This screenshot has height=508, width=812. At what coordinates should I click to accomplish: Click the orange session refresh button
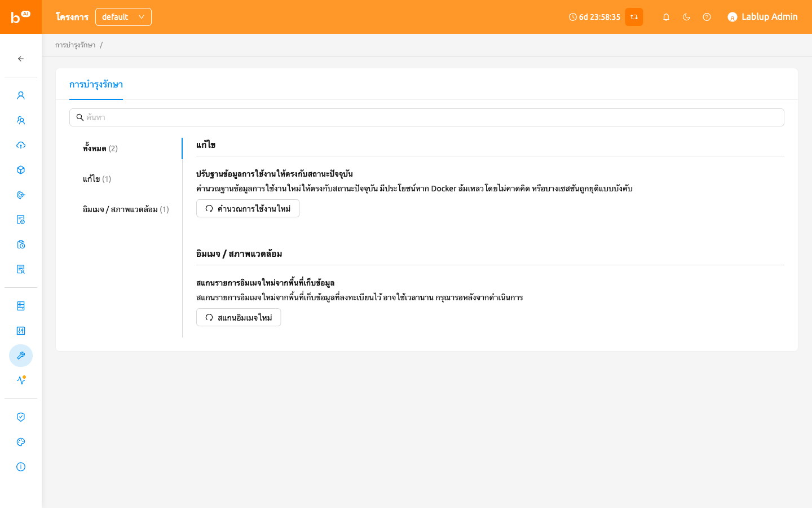point(634,17)
